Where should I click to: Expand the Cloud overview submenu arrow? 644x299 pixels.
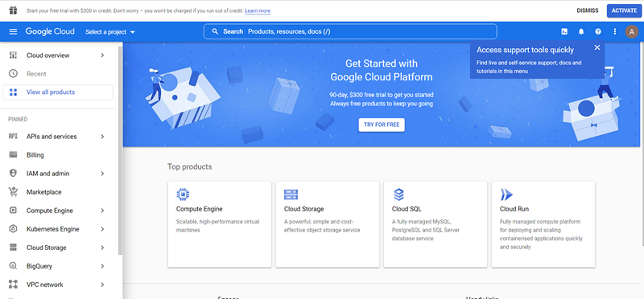[102, 55]
